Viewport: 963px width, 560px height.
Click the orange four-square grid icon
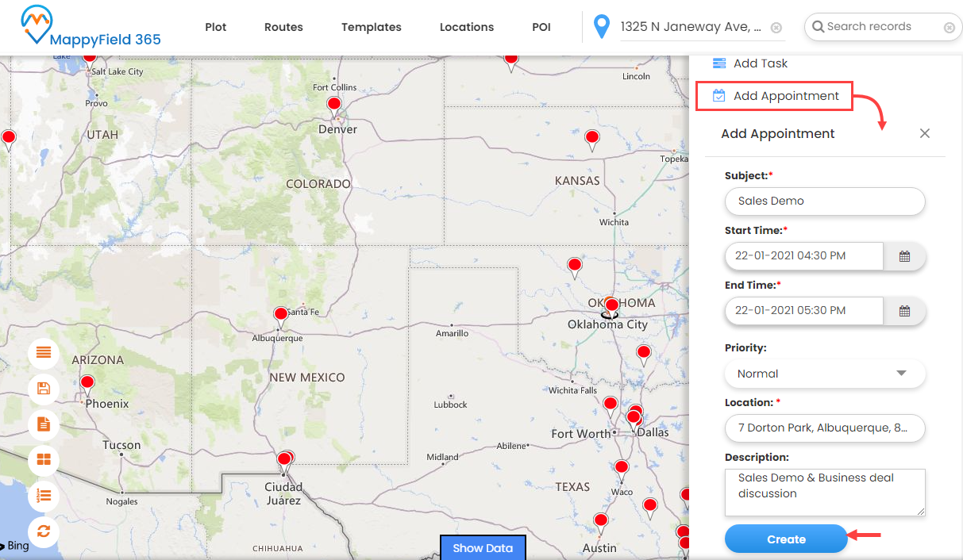click(x=44, y=460)
